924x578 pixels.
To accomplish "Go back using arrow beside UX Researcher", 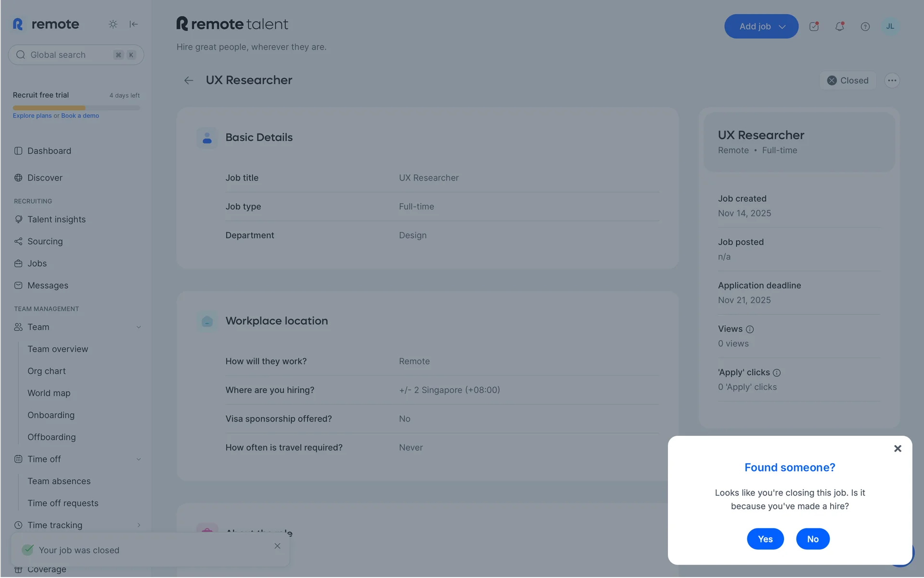I will [x=189, y=80].
